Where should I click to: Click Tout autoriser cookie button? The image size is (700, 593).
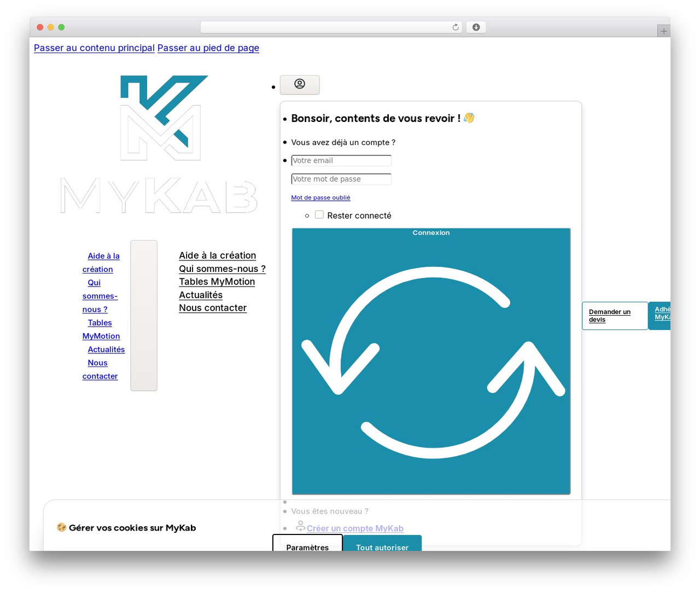point(382,543)
